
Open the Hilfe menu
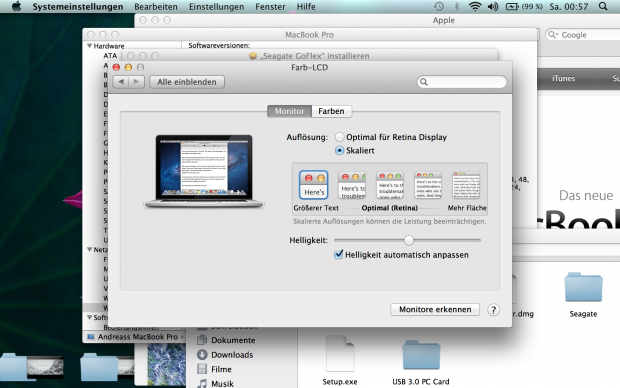click(x=306, y=7)
